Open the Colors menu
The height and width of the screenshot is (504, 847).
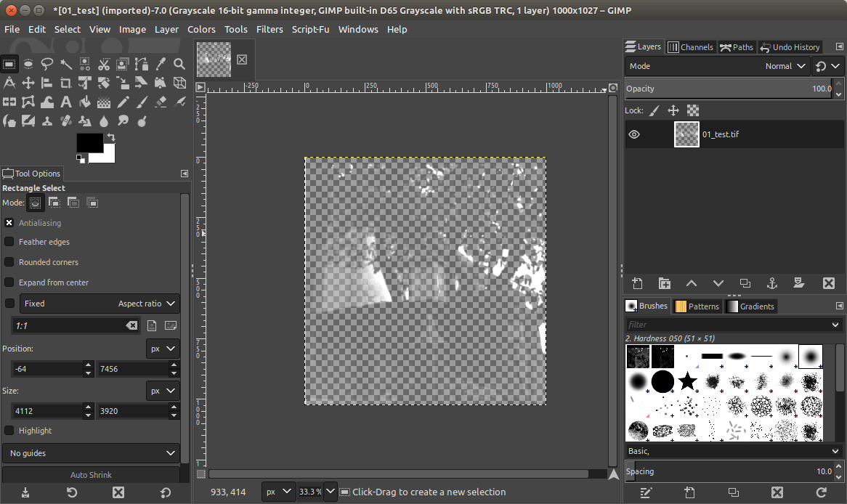coord(201,29)
